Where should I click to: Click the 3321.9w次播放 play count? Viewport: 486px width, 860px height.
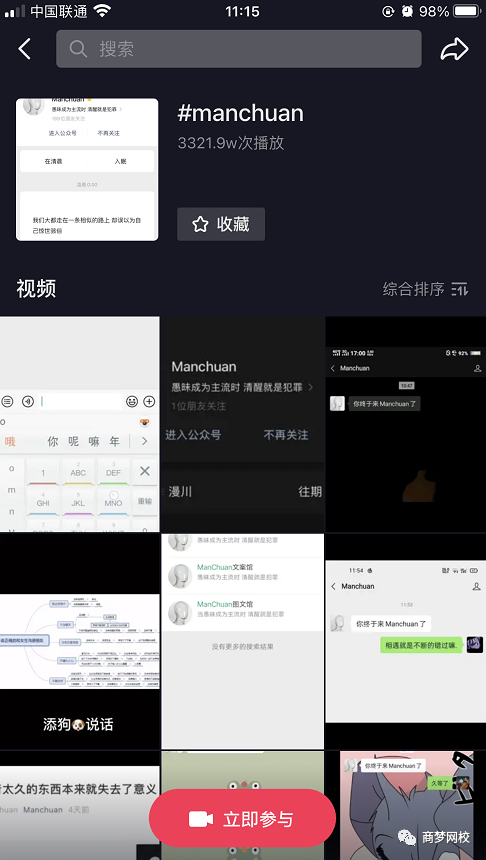tap(231, 143)
